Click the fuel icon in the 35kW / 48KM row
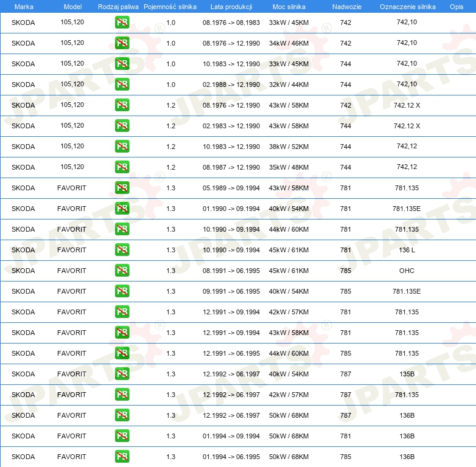Viewport: 476px width, 467px height. coord(122,167)
